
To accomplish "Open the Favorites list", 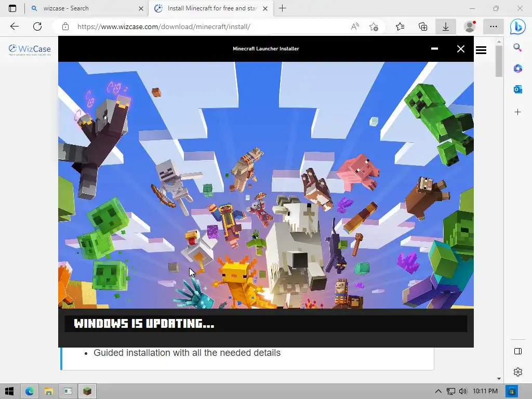I will [400, 26].
